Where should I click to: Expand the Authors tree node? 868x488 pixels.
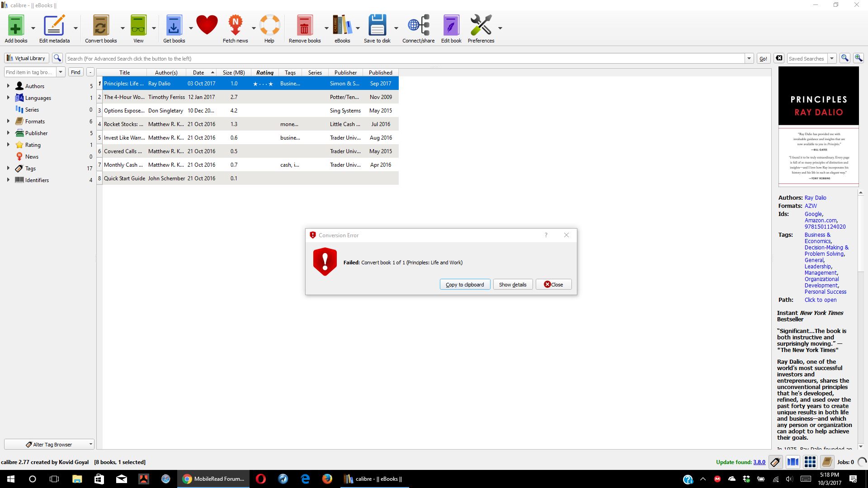(x=8, y=86)
